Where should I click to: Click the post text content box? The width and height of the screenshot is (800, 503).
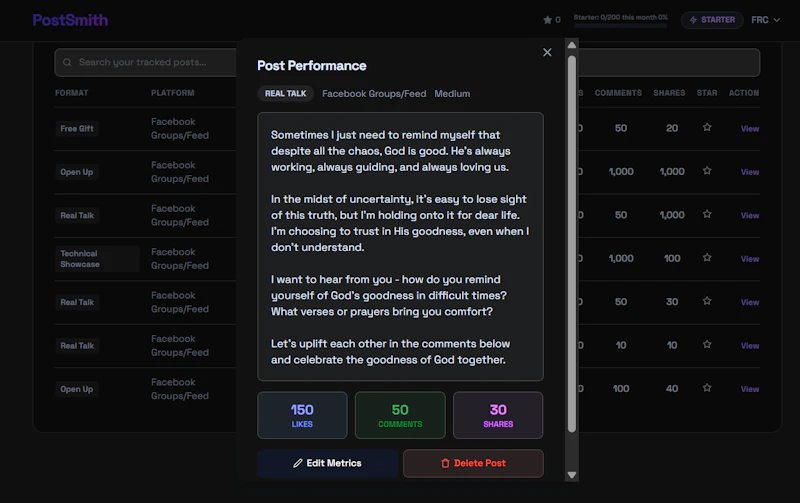point(401,247)
